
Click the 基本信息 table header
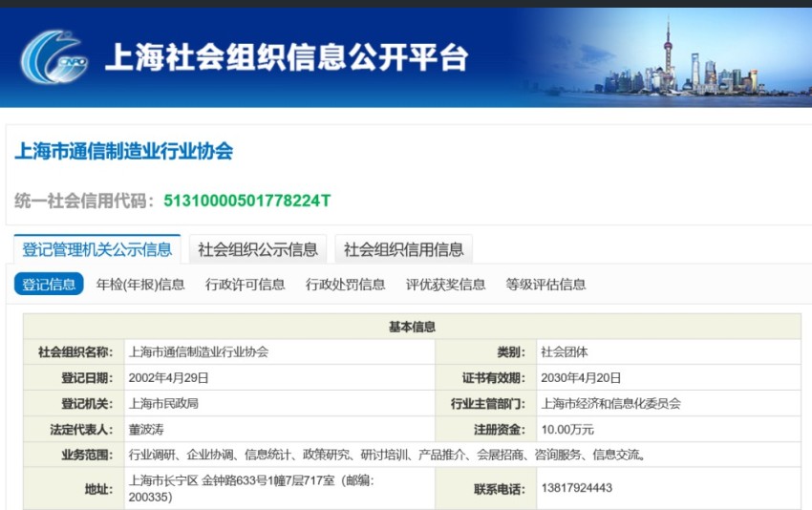(413, 327)
